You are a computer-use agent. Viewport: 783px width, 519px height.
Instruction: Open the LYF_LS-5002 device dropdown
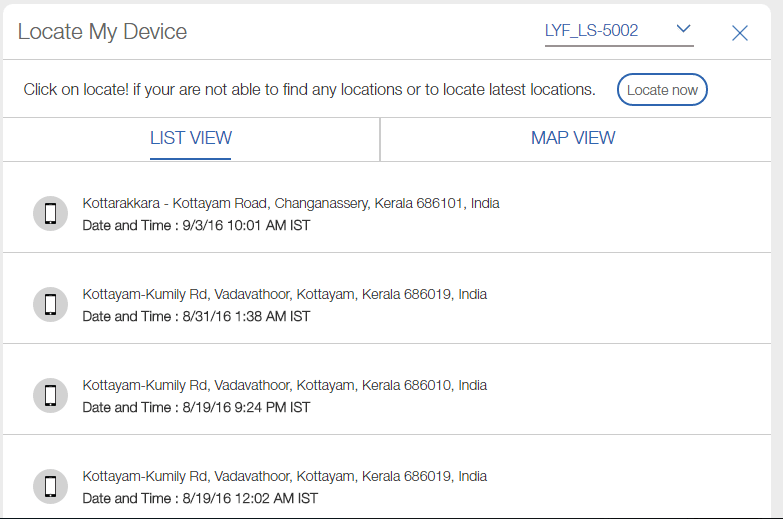pyautogui.click(x=619, y=31)
